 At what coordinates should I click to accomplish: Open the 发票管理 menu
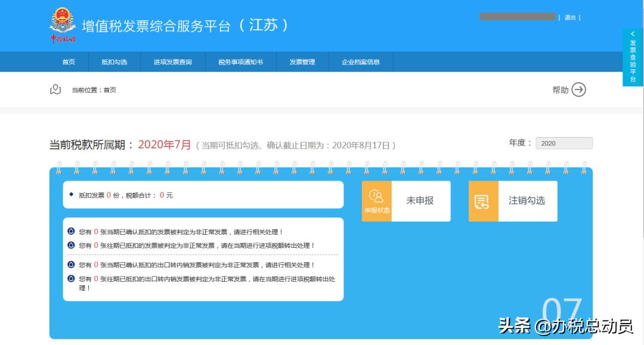(304, 61)
